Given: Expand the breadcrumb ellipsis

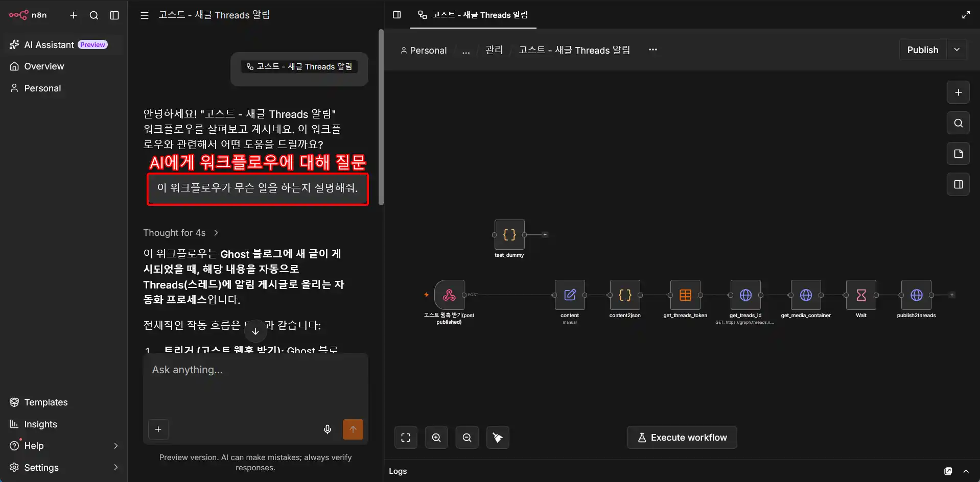Looking at the screenshot, I should tap(466, 50).
